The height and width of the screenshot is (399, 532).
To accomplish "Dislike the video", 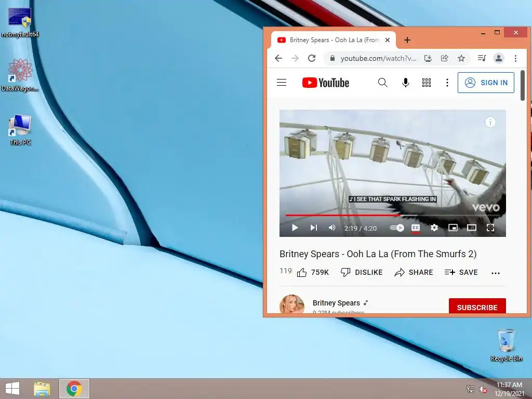I will [x=362, y=272].
